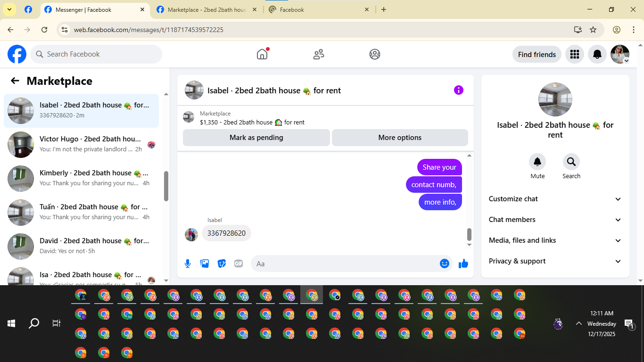Image resolution: width=644 pixels, height=362 pixels.
Task: Click the 'Share your' sent message bubble
Action: coord(439,167)
